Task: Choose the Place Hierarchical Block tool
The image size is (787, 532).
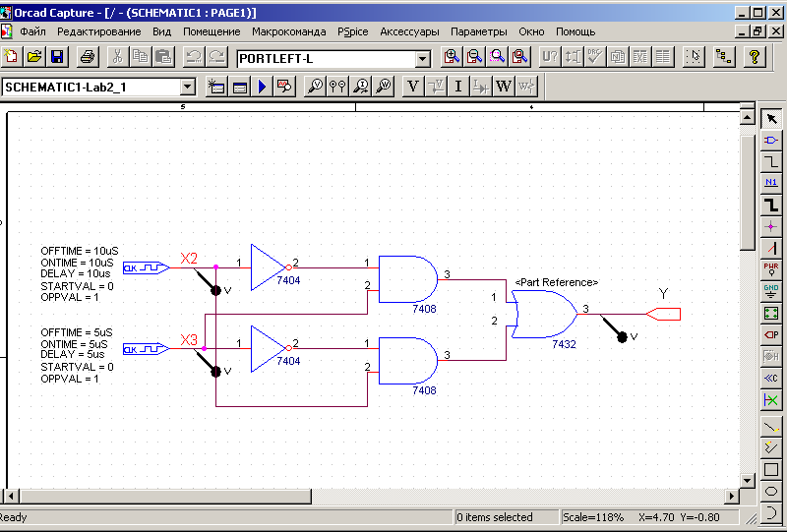Action: coord(771,313)
